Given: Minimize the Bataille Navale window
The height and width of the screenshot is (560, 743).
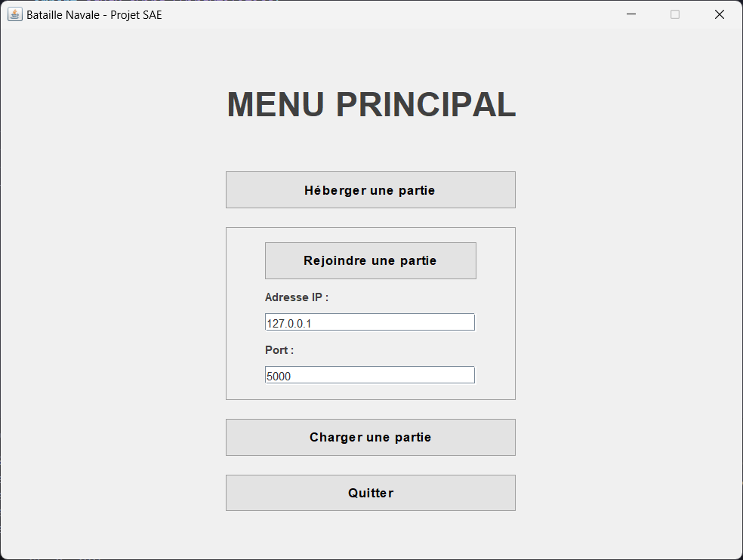Looking at the screenshot, I should coord(630,14).
